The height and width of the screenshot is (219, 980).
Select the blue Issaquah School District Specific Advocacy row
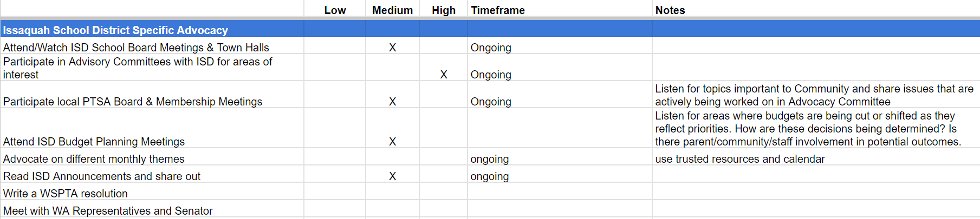click(115, 30)
